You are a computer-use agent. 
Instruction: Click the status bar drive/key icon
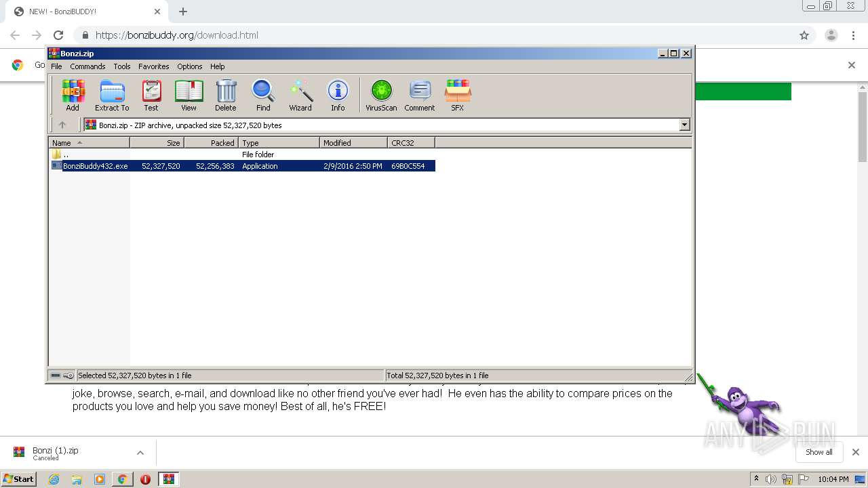62,375
